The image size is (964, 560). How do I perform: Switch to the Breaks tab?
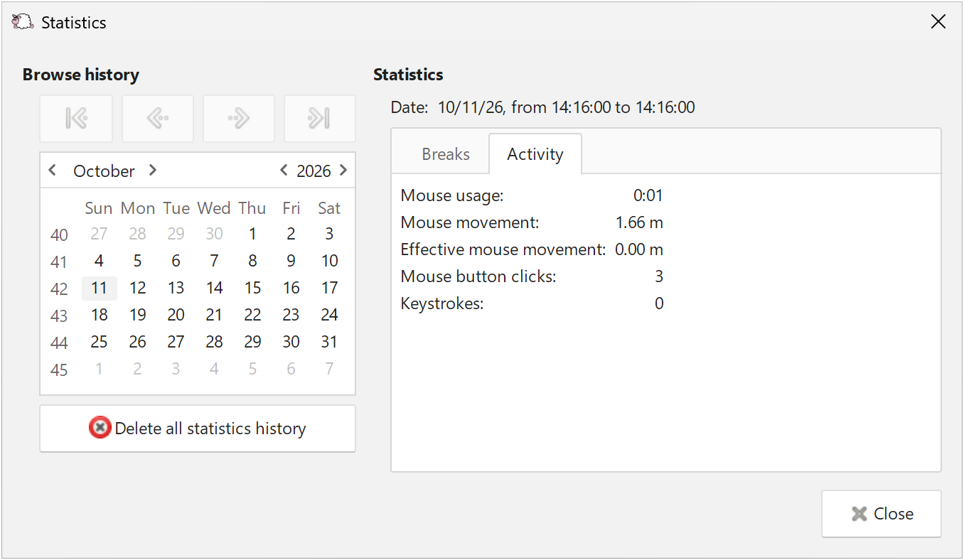(446, 154)
